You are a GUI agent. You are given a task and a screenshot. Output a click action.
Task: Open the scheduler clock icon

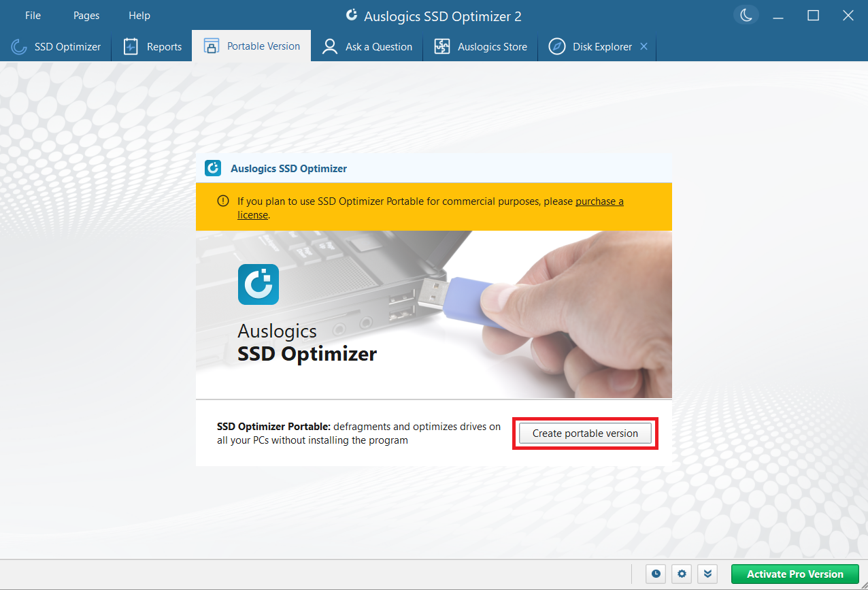tap(656, 574)
